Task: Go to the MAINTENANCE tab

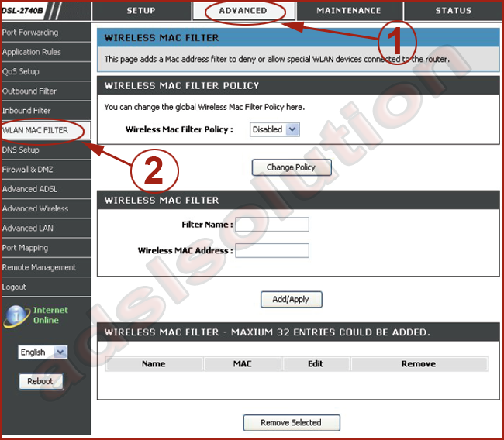Action: click(349, 11)
